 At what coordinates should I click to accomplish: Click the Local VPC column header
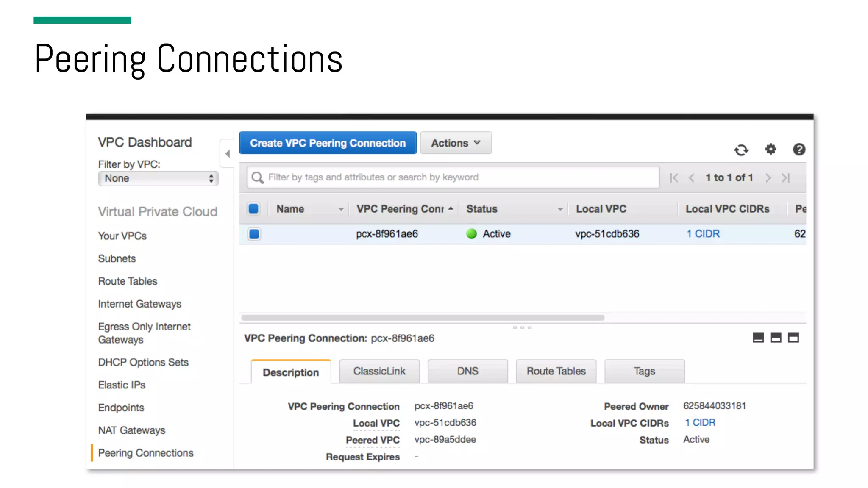pyautogui.click(x=601, y=209)
